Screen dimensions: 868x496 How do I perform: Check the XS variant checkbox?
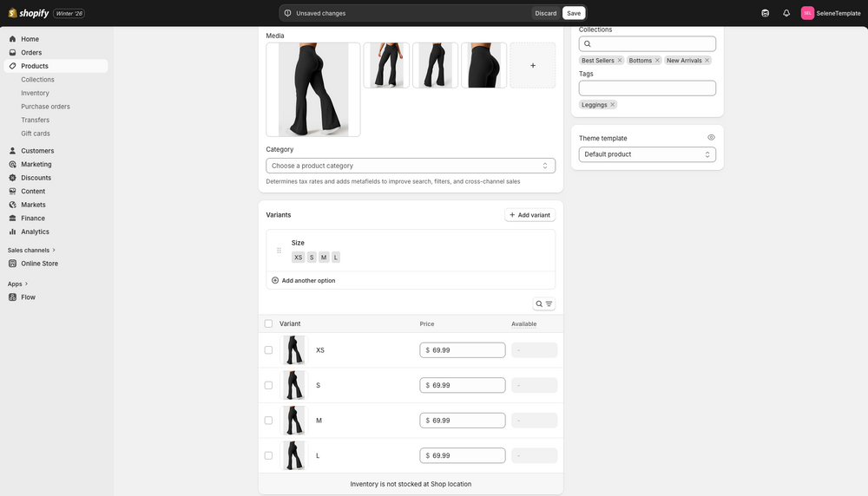268,350
